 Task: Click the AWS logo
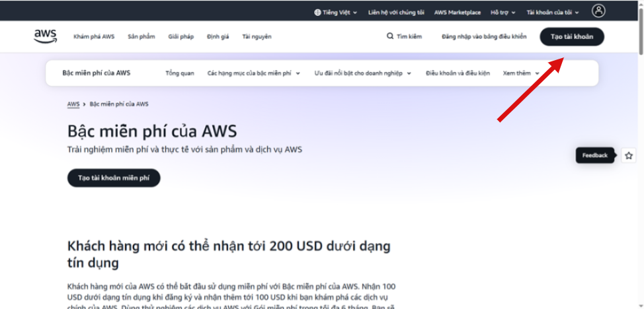[45, 36]
